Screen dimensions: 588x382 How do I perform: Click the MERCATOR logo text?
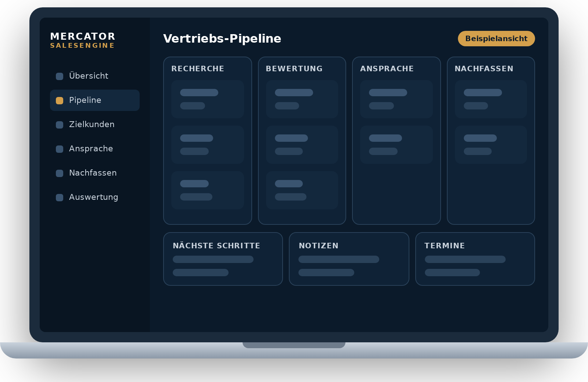point(83,36)
